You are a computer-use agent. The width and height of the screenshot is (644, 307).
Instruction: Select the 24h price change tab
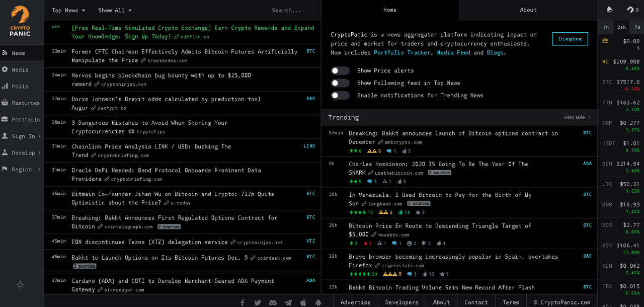point(622,27)
